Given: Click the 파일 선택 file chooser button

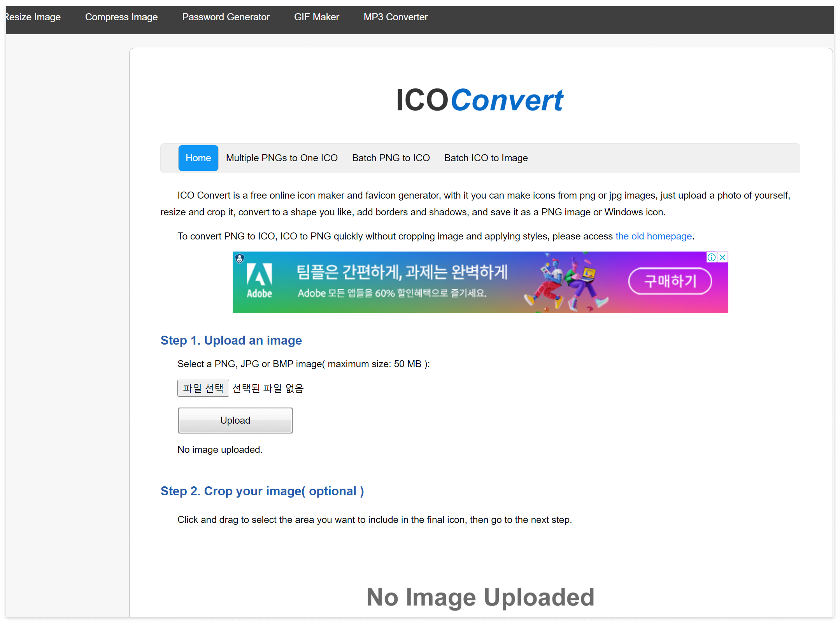Looking at the screenshot, I should tap(203, 388).
